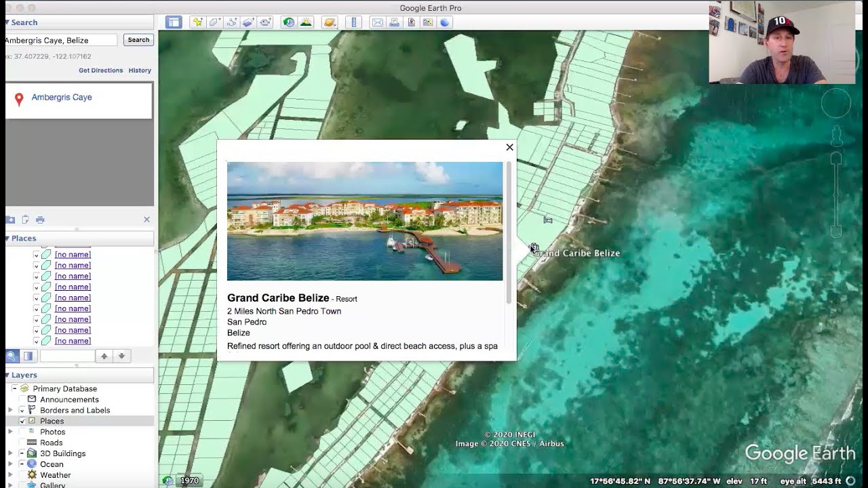Open the Ambergris Caye search result
868x488 pixels.
(x=62, y=97)
